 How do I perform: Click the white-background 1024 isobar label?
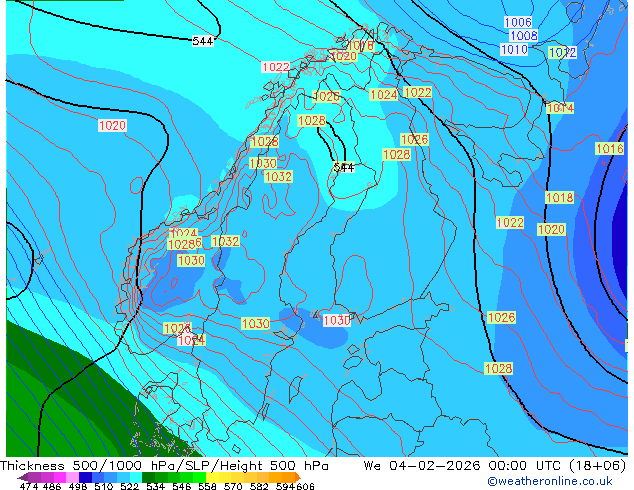click(x=191, y=340)
